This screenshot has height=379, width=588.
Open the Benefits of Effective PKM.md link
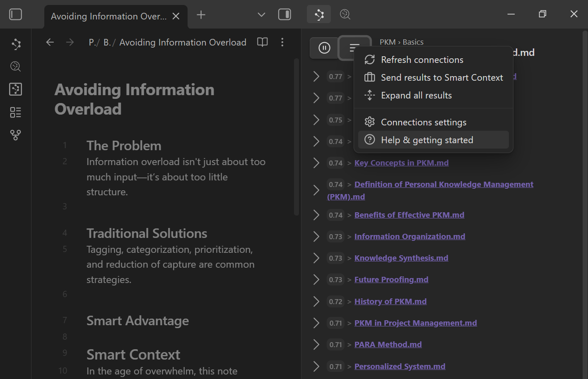409,215
